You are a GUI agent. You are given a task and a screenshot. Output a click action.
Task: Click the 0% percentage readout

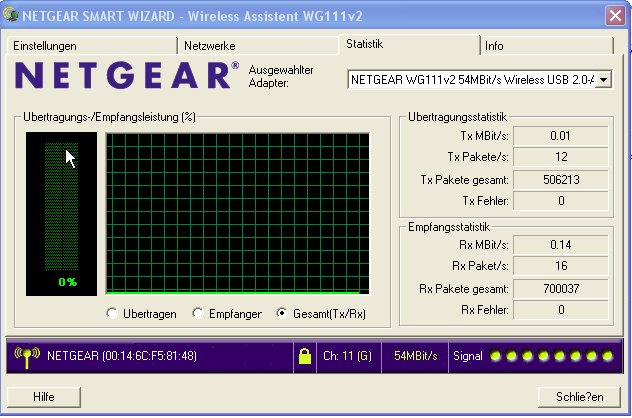pos(68,282)
